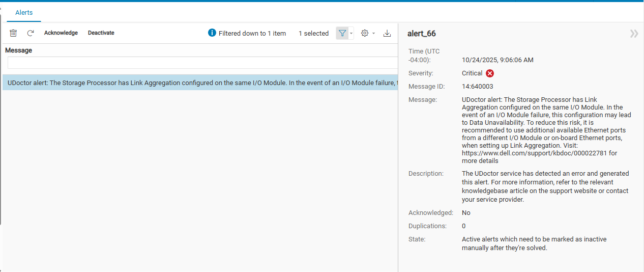Click the "Filtered down to 1 item" text
Image resolution: width=644 pixels, height=272 pixels.
[252, 34]
